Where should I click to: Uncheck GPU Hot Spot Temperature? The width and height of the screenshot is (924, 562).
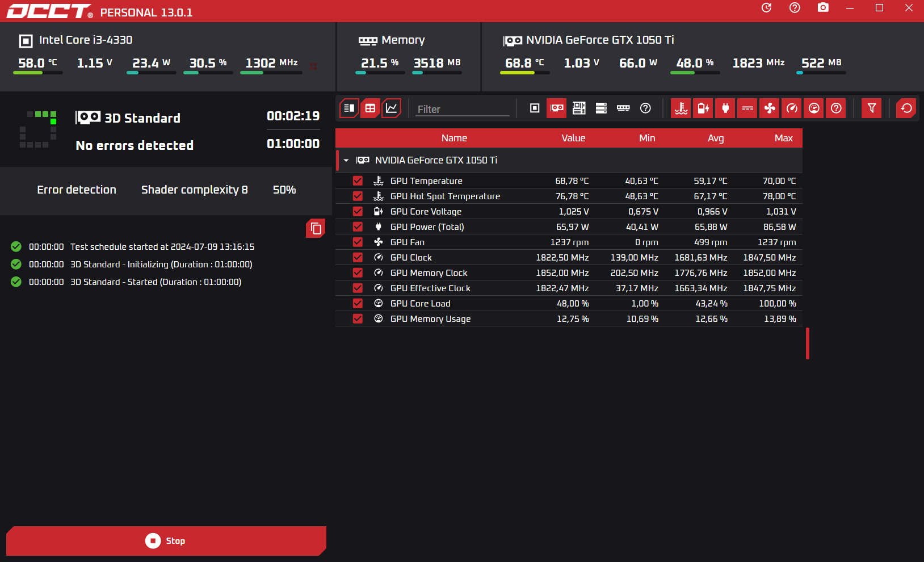click(x=358, y=196)
